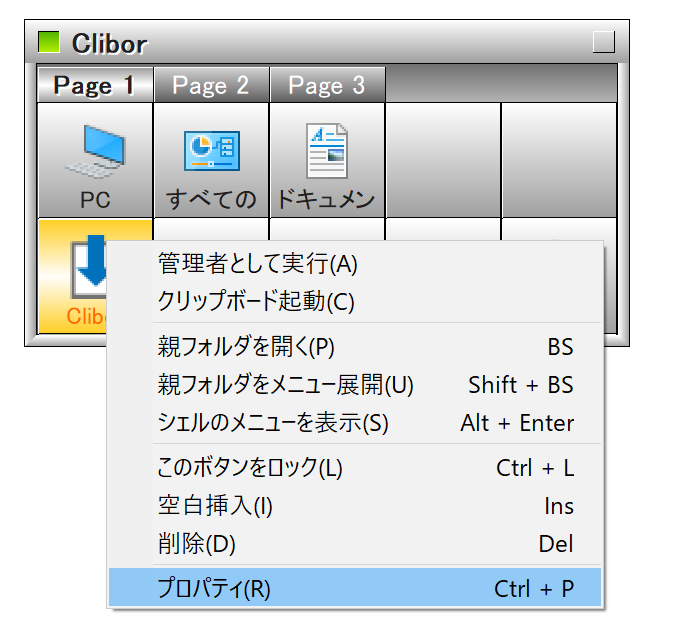Click the green square Clibor title icon

[x=49, y=42]
